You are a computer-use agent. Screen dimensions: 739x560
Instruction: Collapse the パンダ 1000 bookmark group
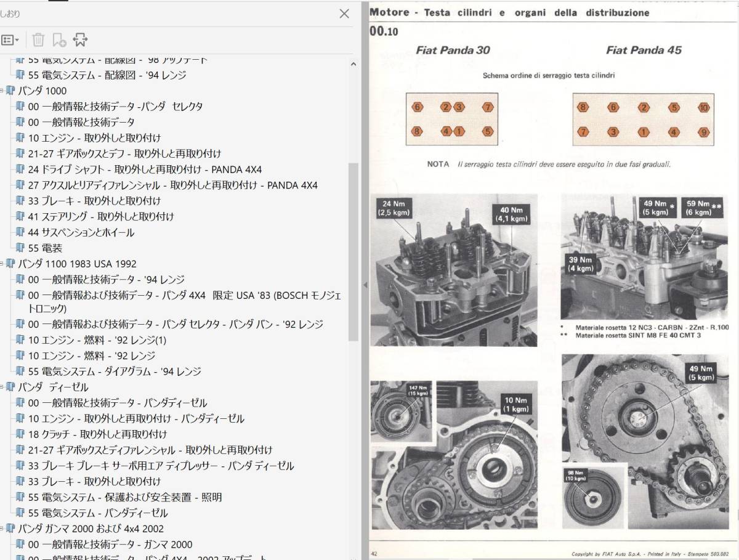pos(2,91)
